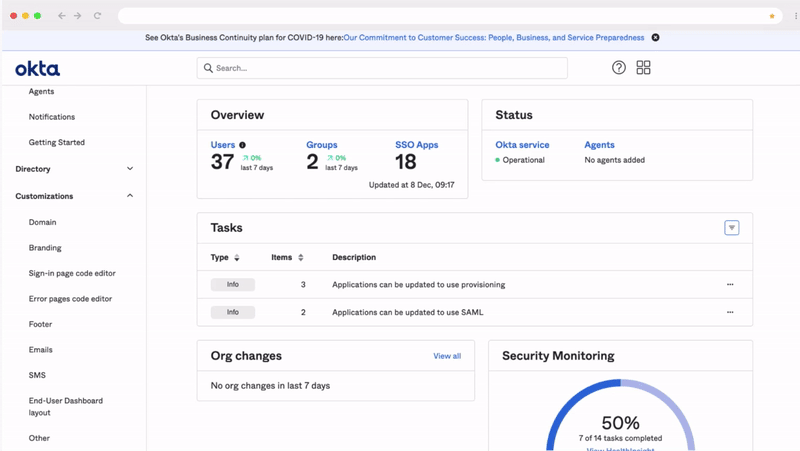Open the Okta service status link
The image size is (800, 451).
tap(522, 145)
